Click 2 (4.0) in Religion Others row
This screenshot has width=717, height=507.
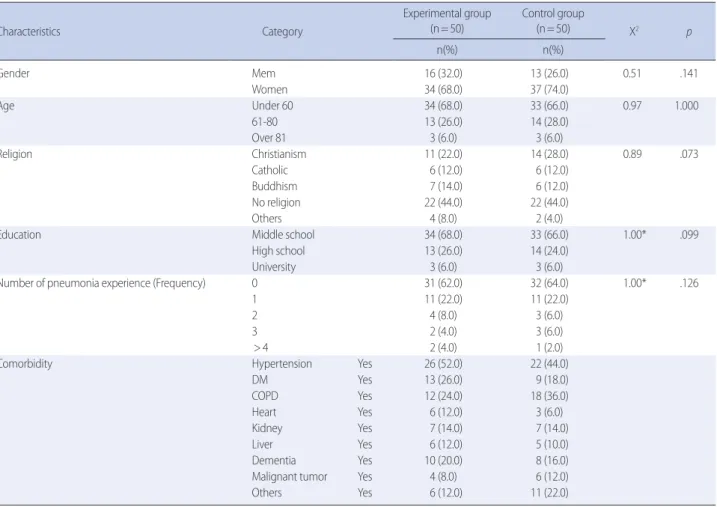(549, 218)
